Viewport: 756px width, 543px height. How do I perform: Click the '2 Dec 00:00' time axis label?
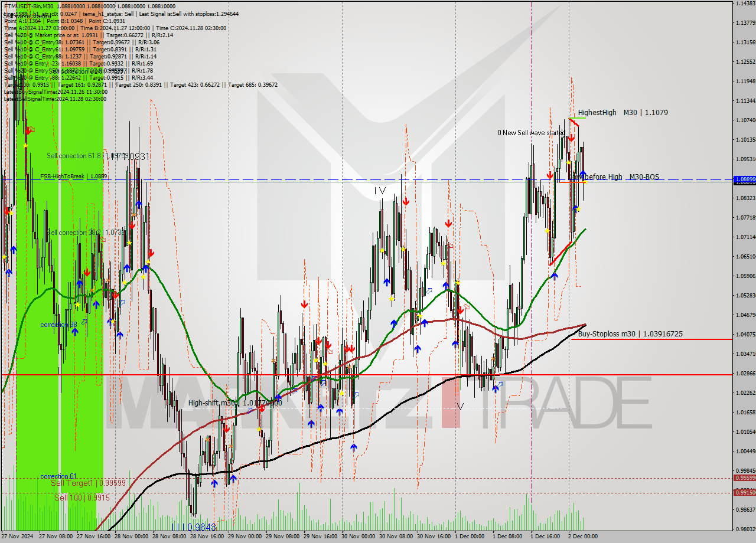pos(582,537)
